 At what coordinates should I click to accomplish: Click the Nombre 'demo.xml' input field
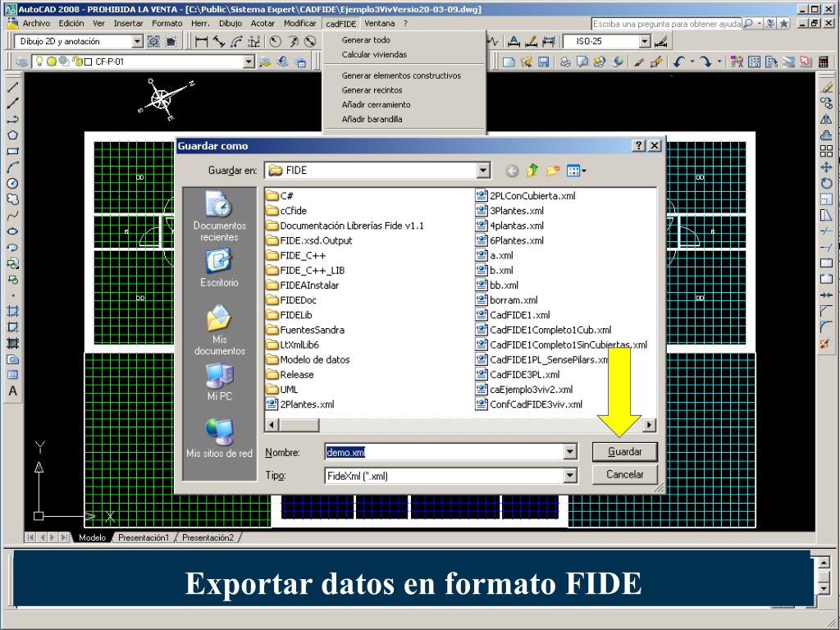[x=445, y=452]
